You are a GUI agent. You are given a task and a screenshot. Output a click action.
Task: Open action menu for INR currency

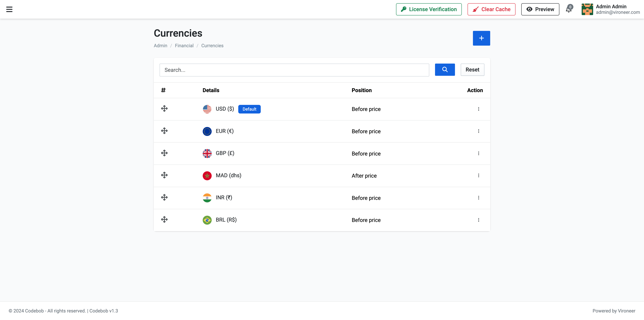[x=479, y=198]
